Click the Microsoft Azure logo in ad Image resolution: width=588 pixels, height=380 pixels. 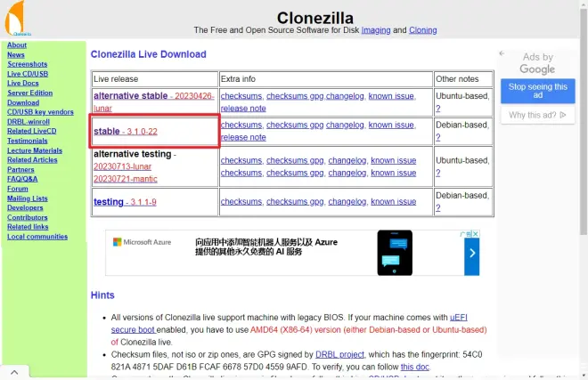click(143, 242)
